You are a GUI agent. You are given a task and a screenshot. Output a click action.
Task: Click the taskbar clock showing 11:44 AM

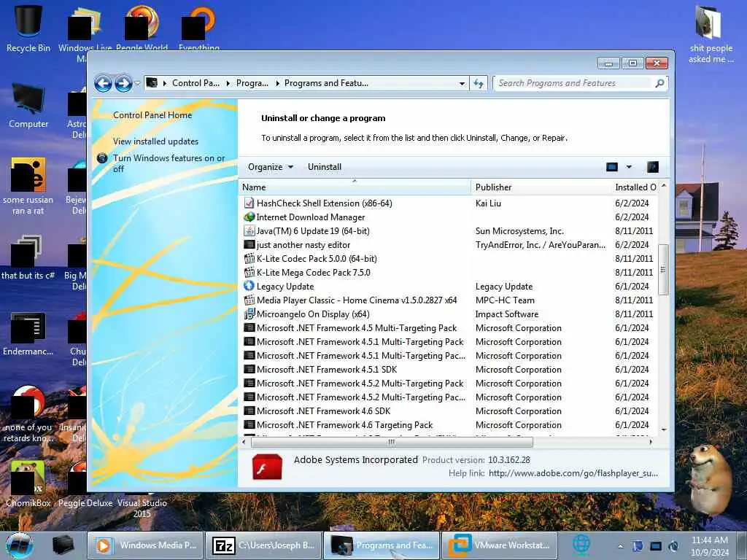[x=709, y=546]
